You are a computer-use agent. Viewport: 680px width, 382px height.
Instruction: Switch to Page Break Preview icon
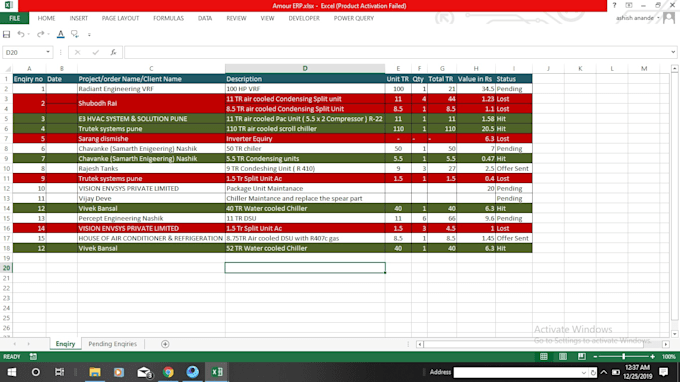pos(582,357)
